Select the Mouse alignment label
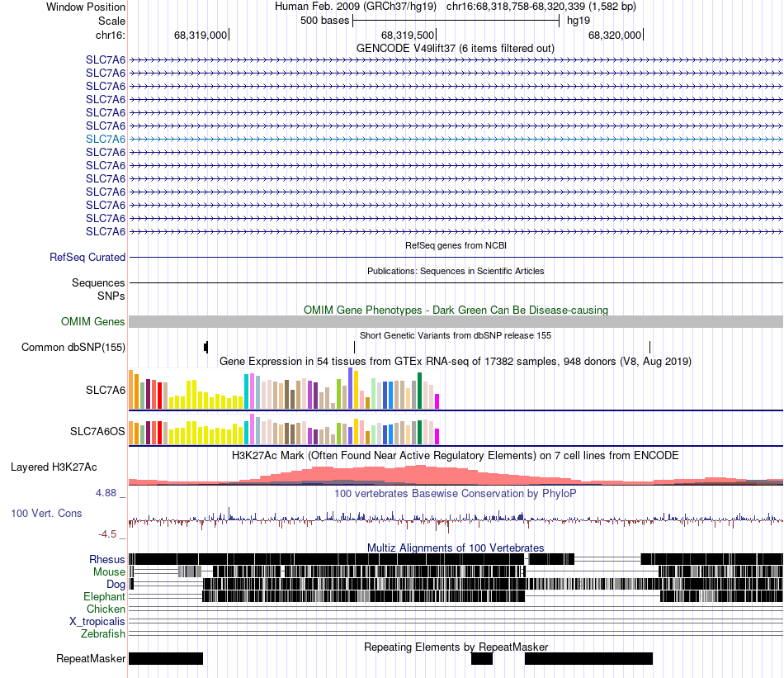This screenshot has height=678, width=784. [109, 572]
